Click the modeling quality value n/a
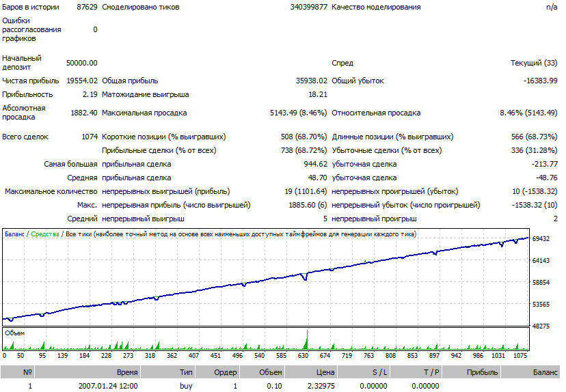The image size is (566, 392). click(x=552, y=7)
